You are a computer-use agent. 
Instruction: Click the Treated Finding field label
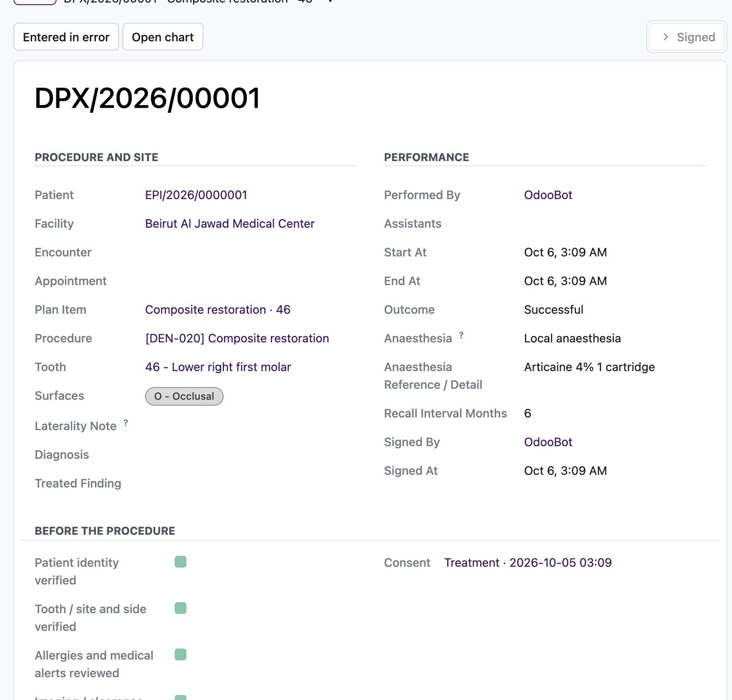[x=78, y=484]
